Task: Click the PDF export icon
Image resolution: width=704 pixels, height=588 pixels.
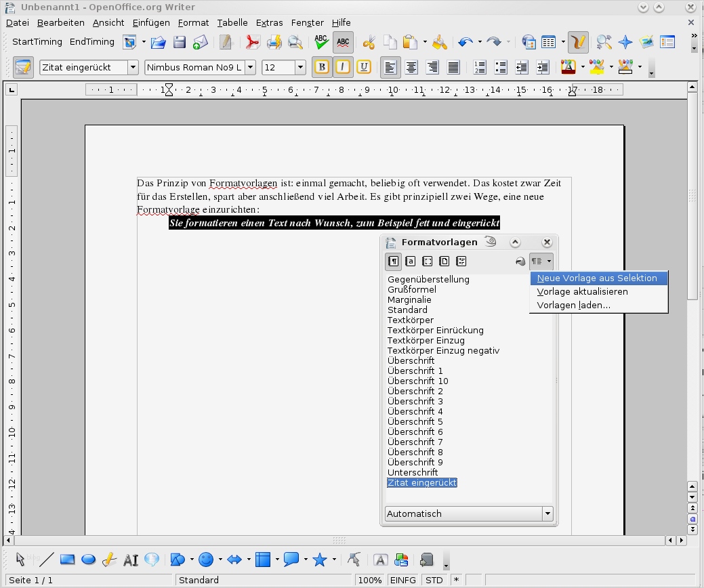Action: (x=253, y=42)
